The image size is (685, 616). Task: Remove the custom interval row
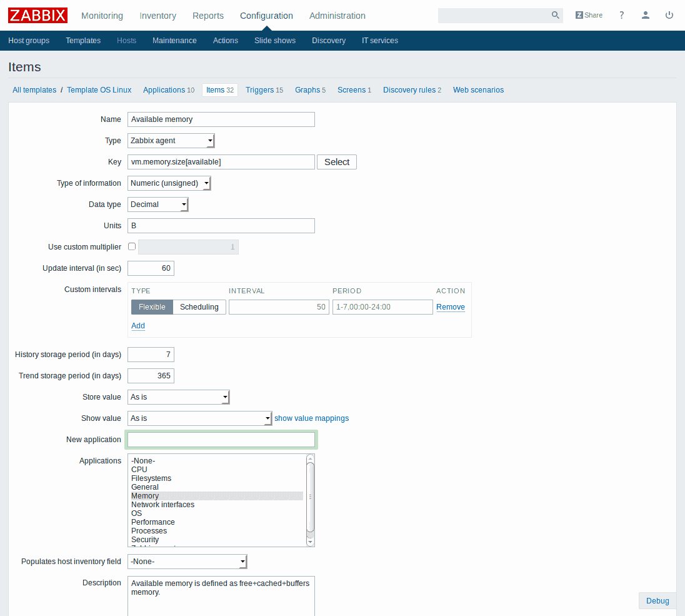450,307
